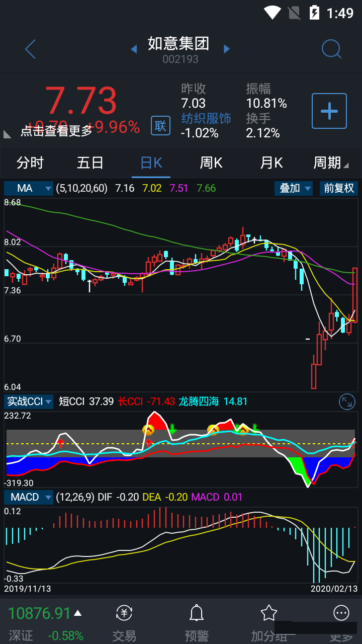Open the MACD indicator dropdown
The height and width of the screenshot is (644, 362).
point(29,497)
